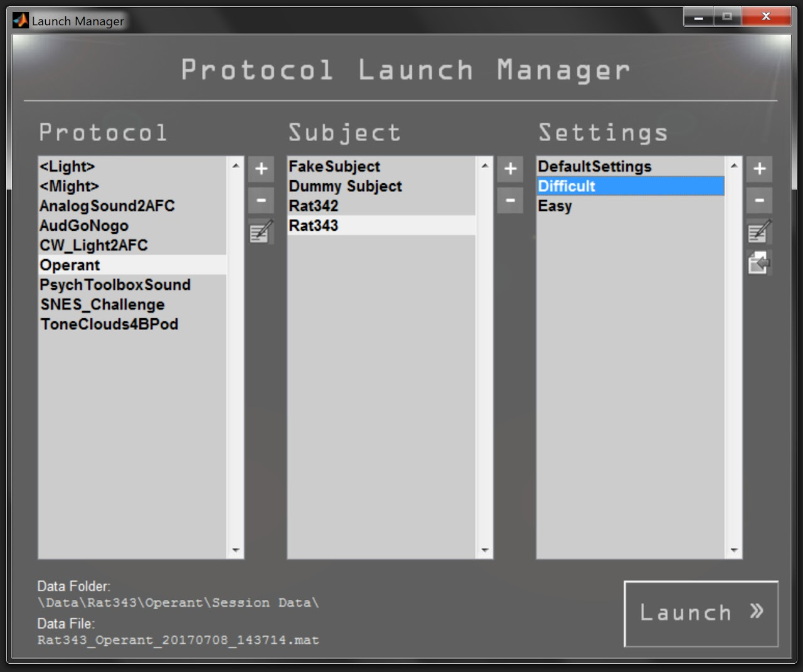This screenshot has width=803, height=672.
Task: Click the MATLAB icon in the title bar
Action: [21, 21]
